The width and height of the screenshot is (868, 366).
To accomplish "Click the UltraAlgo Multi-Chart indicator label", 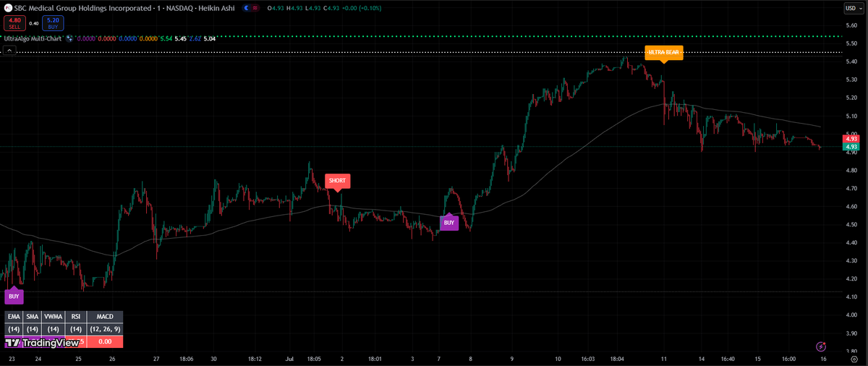I will click(x=33, y=38).
